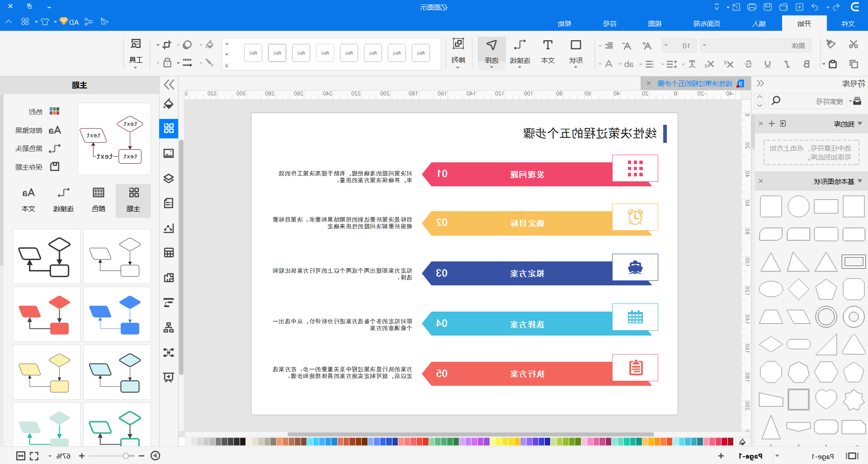
Task: Switch to the 视图 ribbon tab
Action: pyautogui.click(x=655, y=24)
